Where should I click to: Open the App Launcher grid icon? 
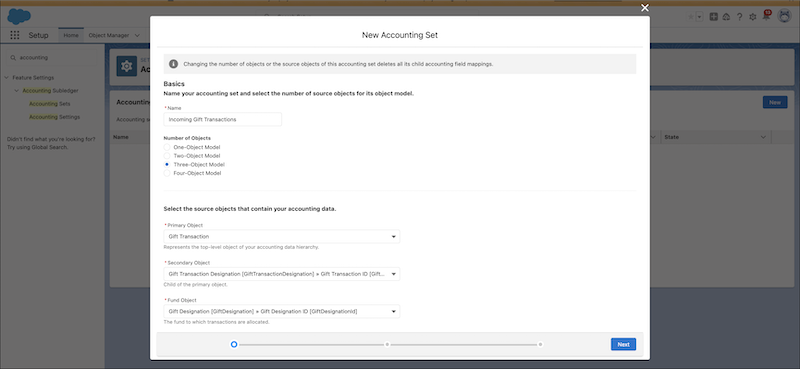(x=15, y=35)
